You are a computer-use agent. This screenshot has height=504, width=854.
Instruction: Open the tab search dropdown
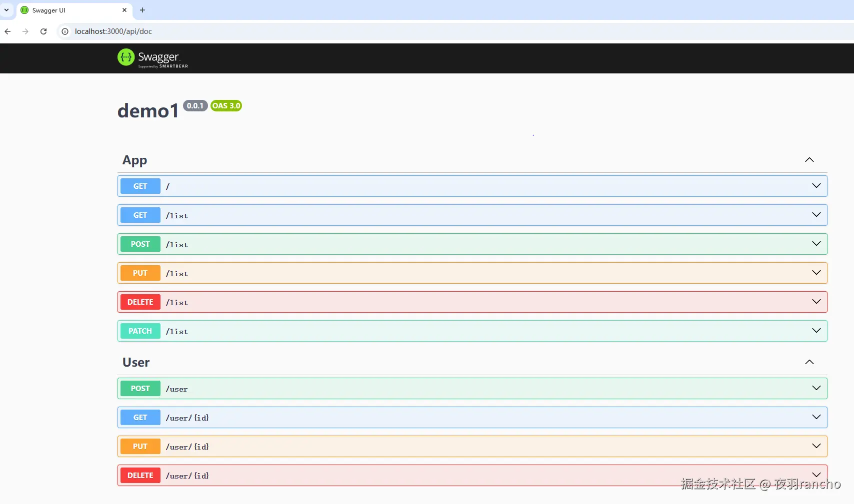[x=6, y=10]
